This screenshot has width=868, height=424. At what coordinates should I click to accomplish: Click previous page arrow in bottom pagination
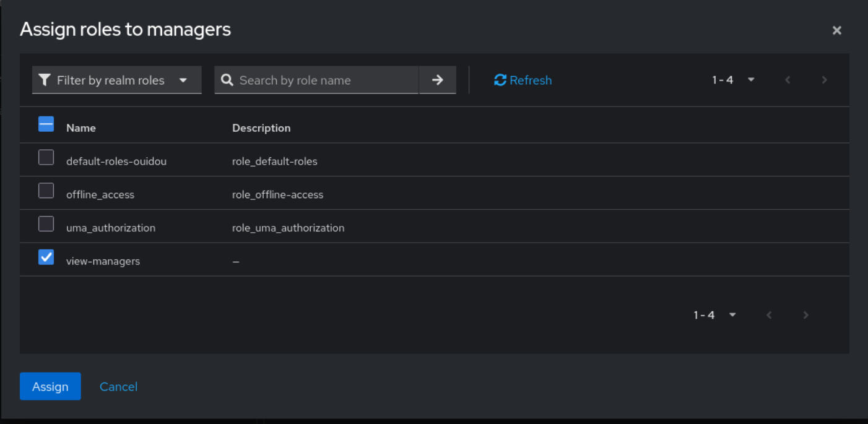769,315
